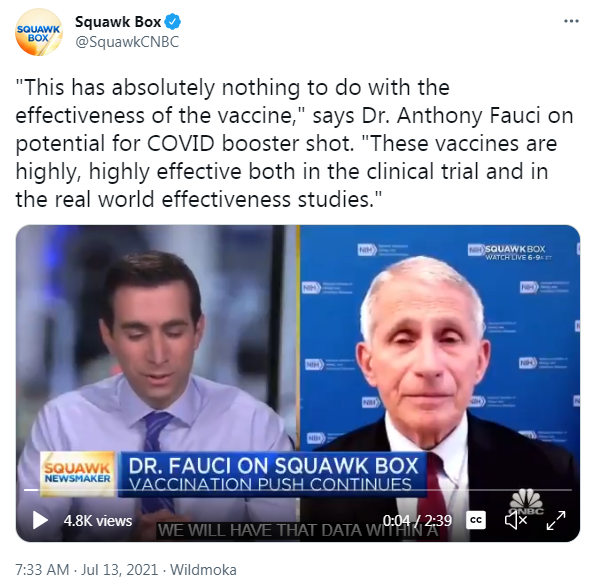592x584 pixels.
Task: Click the Squawk Box Watch Live watermark
Action: pyautogui.click(x=510, y=252)
